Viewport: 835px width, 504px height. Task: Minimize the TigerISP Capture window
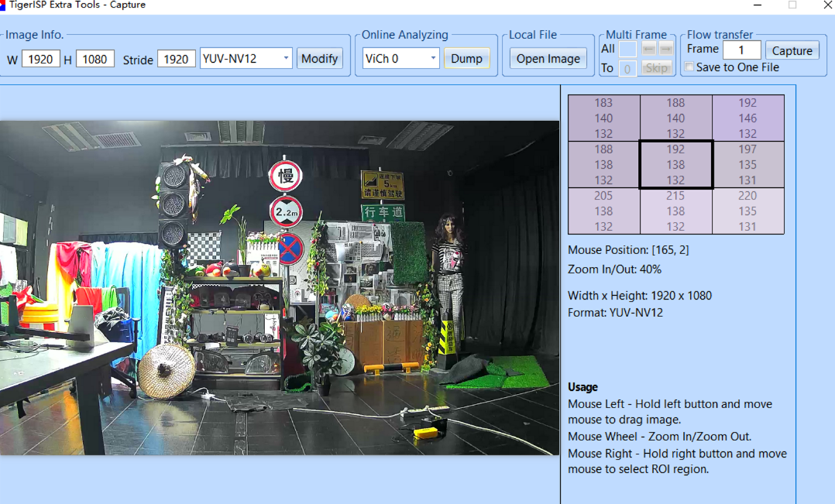756,5
